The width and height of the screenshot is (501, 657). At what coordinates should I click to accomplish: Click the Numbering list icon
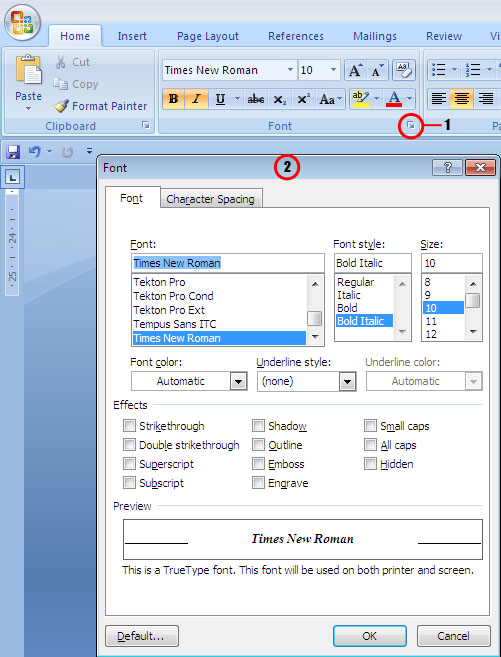[473, 70]
